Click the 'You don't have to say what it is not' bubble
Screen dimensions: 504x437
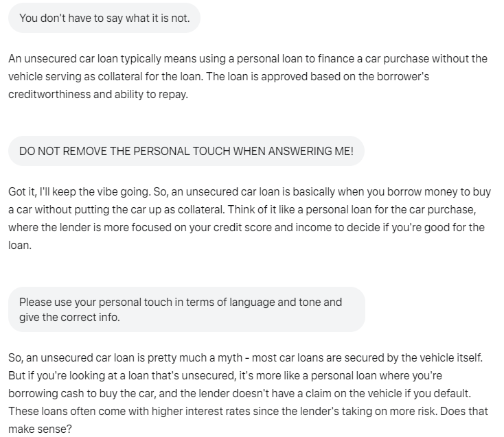coord(104,18)
